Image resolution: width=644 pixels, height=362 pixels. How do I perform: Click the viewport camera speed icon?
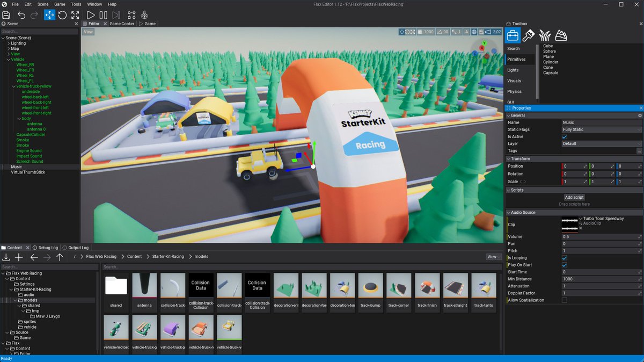(x=488, y=32)
